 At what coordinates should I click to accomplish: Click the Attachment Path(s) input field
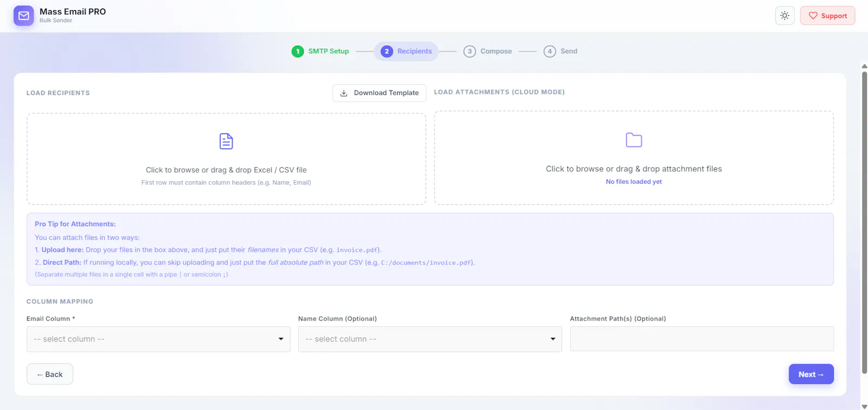702,339
